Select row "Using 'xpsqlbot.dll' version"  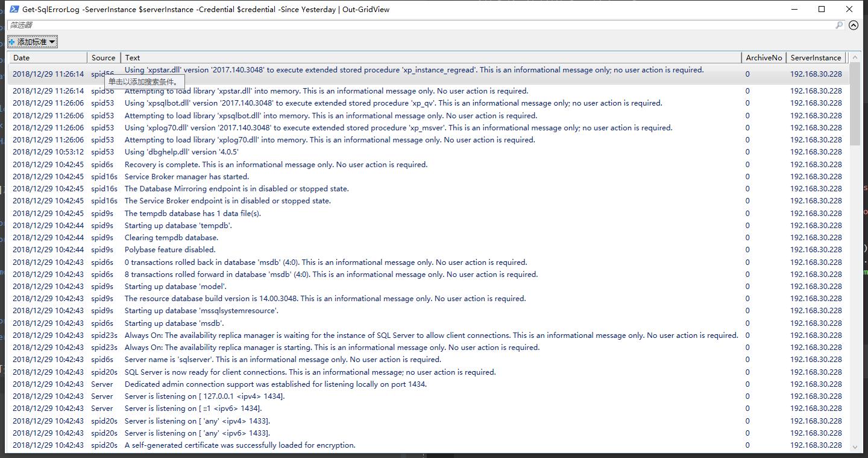tap(429, 103)
